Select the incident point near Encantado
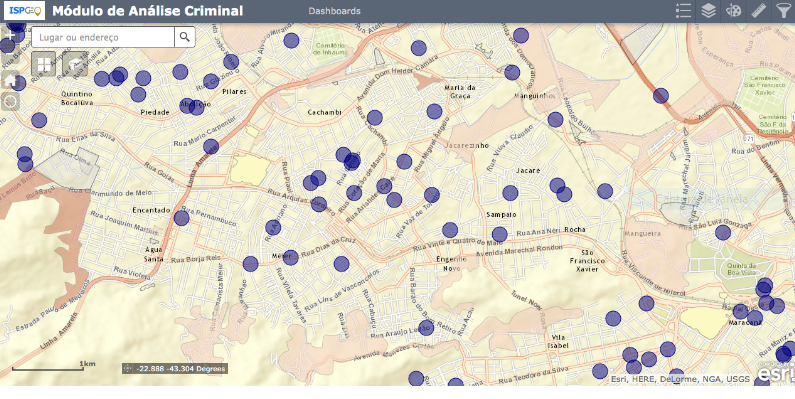The image size is (795, 399). click(182, 218)
